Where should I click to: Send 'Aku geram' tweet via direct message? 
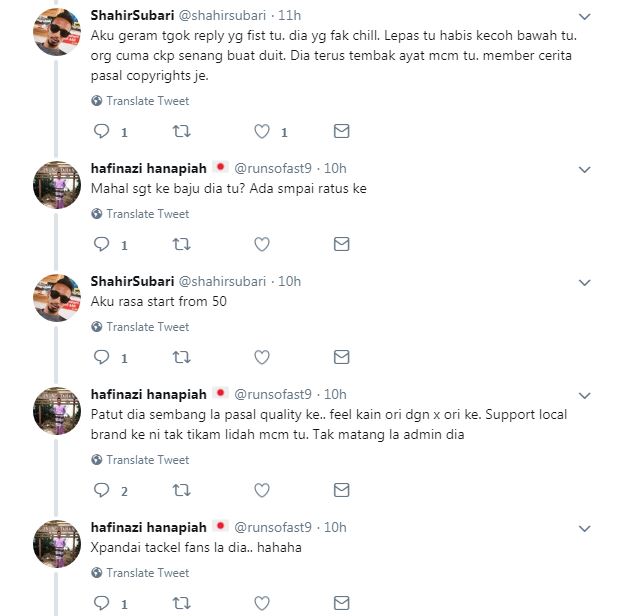341,131
